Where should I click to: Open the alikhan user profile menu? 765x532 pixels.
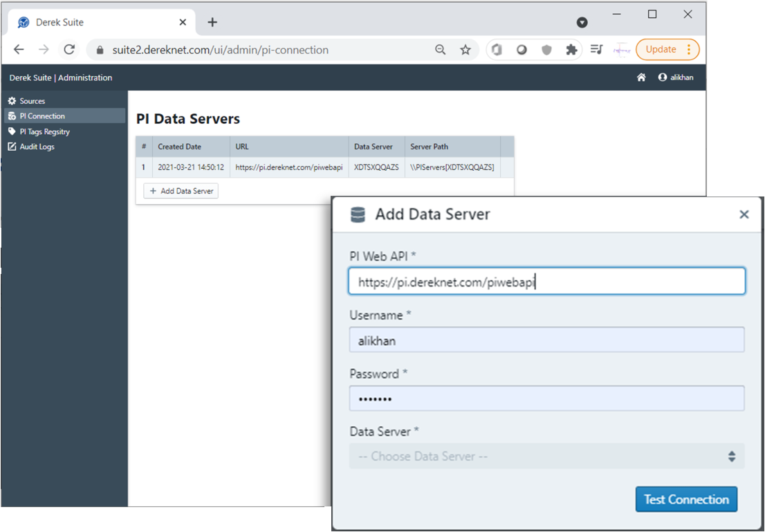coord(676,77)
